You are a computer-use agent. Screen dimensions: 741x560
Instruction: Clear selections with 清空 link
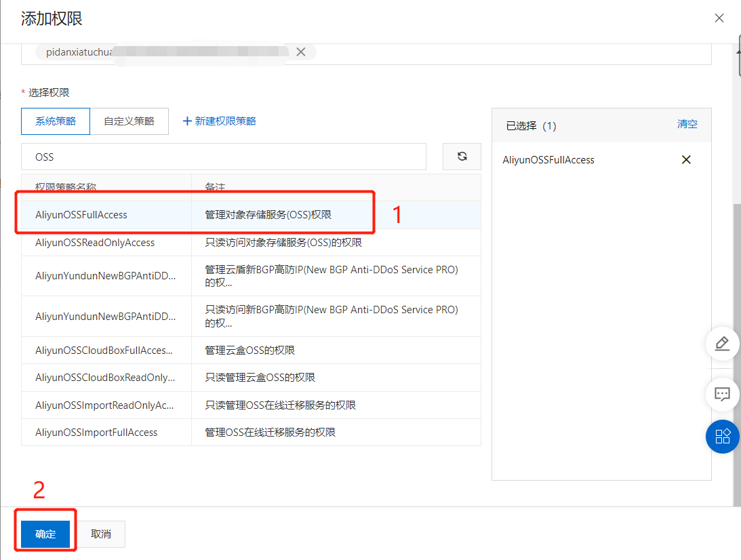(687, 125)
